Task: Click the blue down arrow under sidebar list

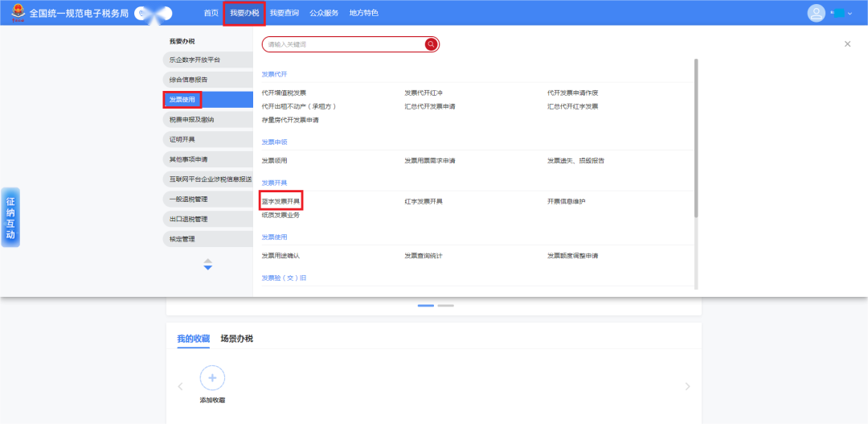Action: click(x=208, y=268)
